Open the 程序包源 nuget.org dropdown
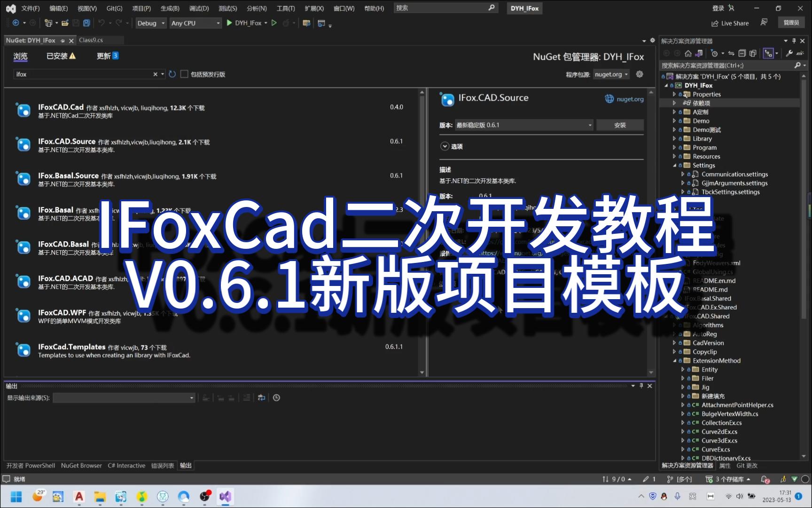The width and height of the screenshot is (812, 508). pos(611,74)
